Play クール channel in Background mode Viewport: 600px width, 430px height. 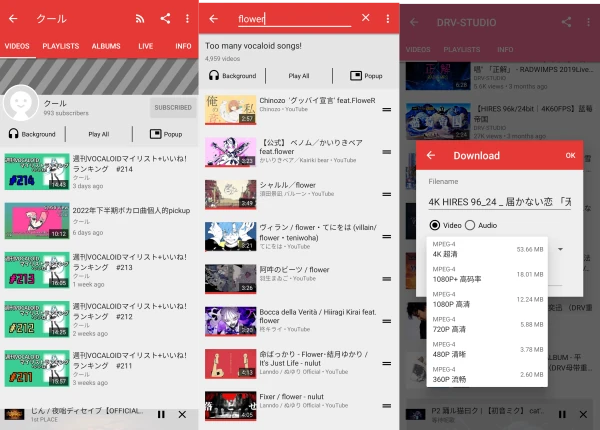pyautogui.click(x=32, y=134)
